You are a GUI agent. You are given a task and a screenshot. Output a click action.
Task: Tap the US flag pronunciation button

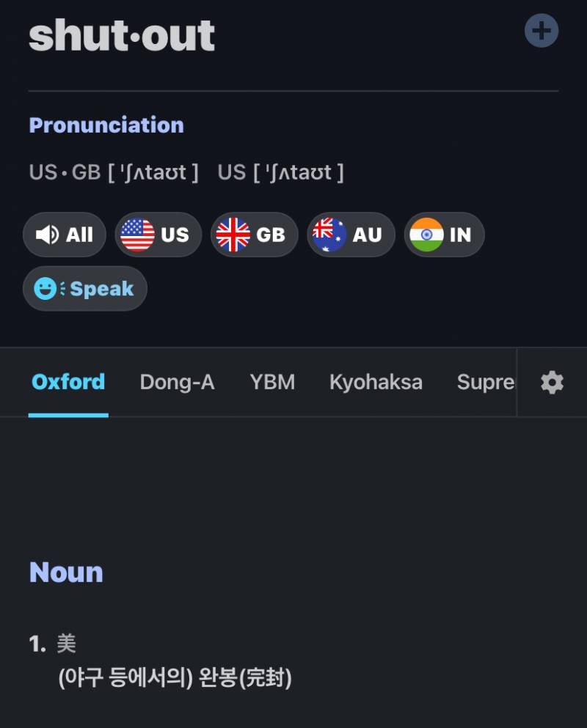[x=158, y=235]
